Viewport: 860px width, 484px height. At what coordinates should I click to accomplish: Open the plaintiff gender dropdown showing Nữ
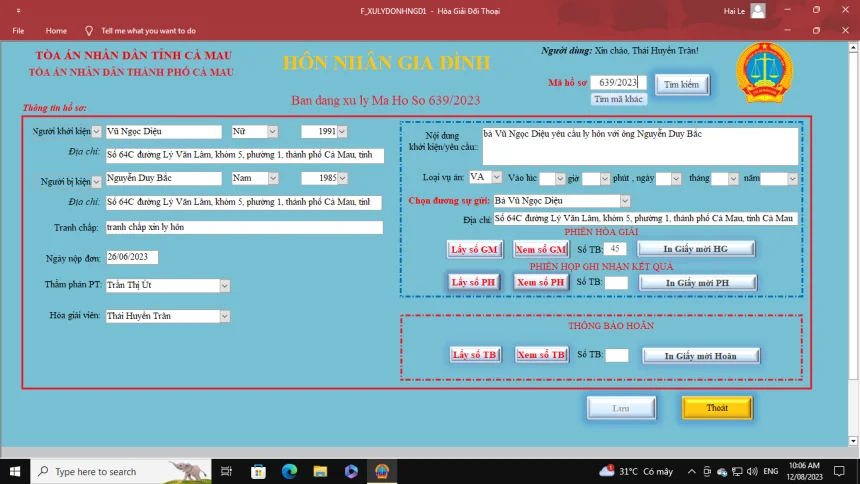coord(271,131)
